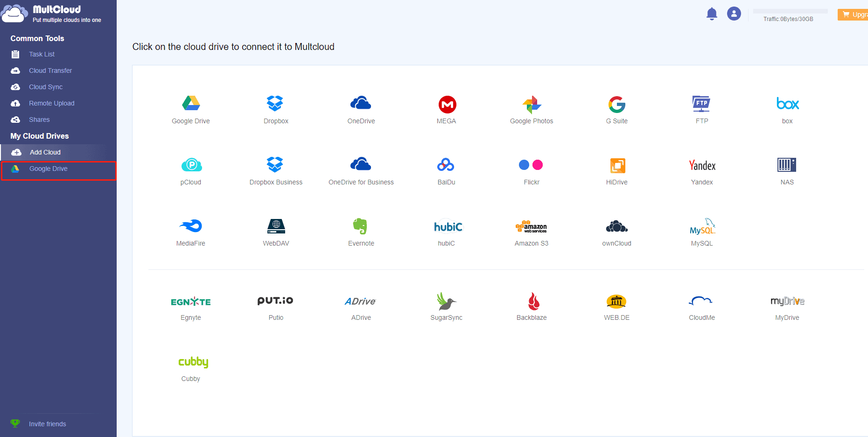868x437 pixels.
Task: Select the Dropbox cloud drive icon
Action: point(275,103)
